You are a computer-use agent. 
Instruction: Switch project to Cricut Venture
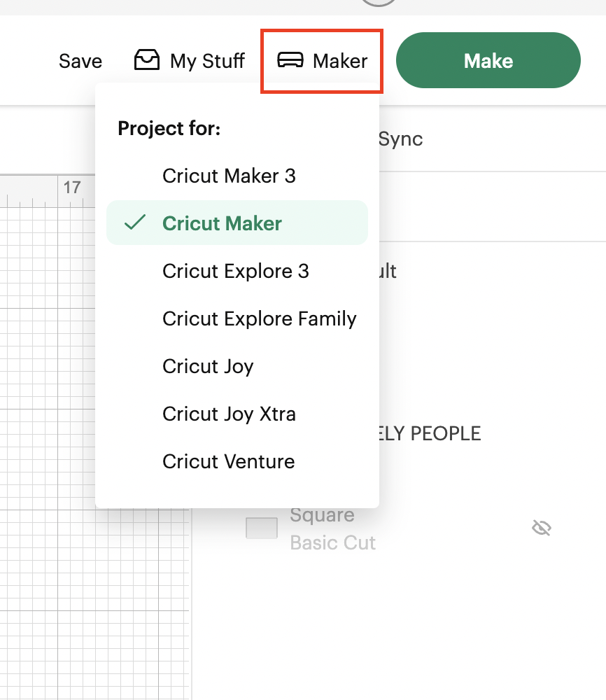228,461
